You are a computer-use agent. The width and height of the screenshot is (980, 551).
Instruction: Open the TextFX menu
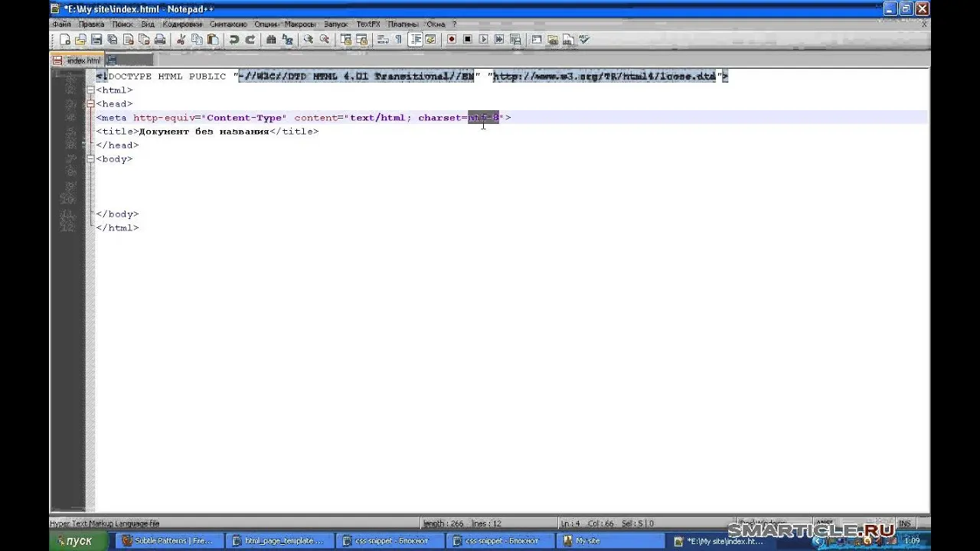click(368, 24)
